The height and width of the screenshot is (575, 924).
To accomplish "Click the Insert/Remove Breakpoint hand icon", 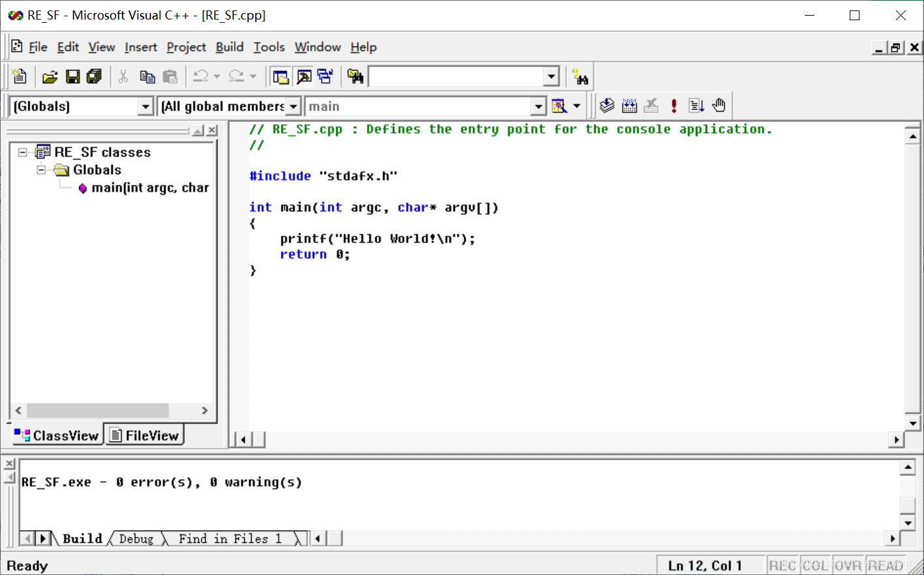I will pos(719,106).
